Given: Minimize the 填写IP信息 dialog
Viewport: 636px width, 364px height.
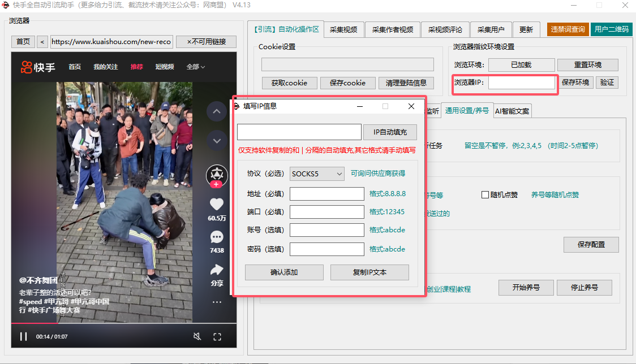Looking at the screenshot, I should [x=360, y=106].
